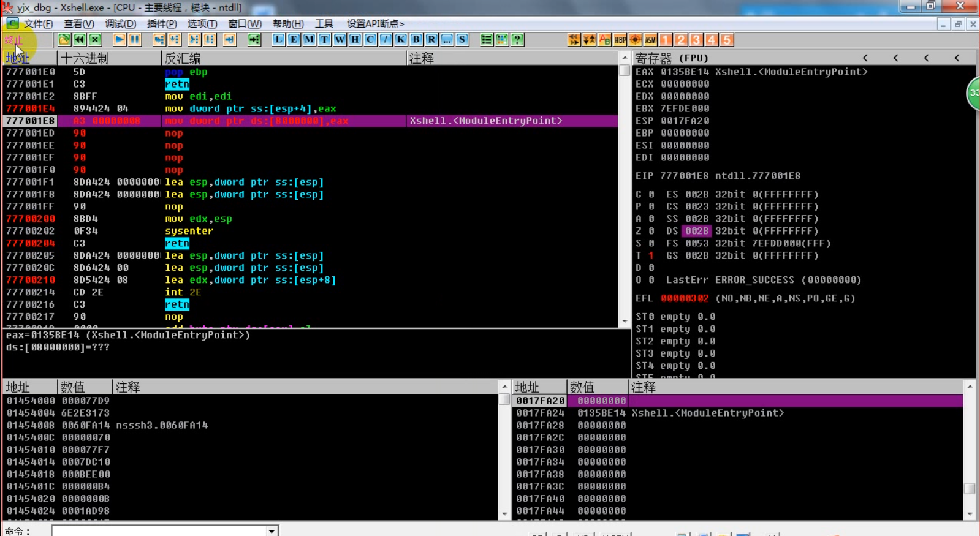The height and width of the screenshot is (536, 980).
Task: Click the first left arrow in registers header
Action: tap(865, 58)
